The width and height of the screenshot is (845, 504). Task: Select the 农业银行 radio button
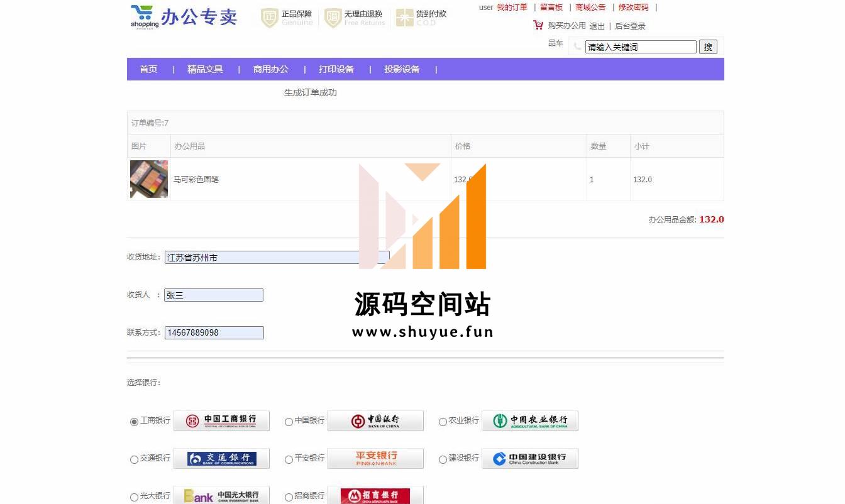coord(443,422)
